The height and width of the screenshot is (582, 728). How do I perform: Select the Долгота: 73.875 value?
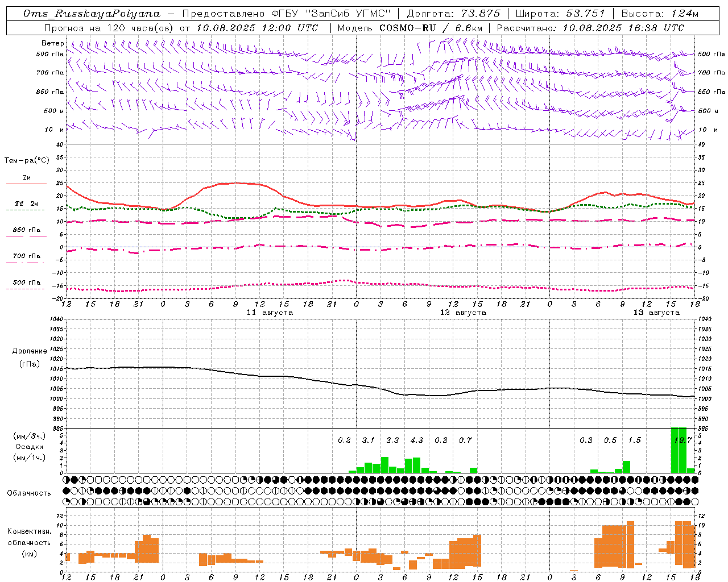[x=454, y=14]
